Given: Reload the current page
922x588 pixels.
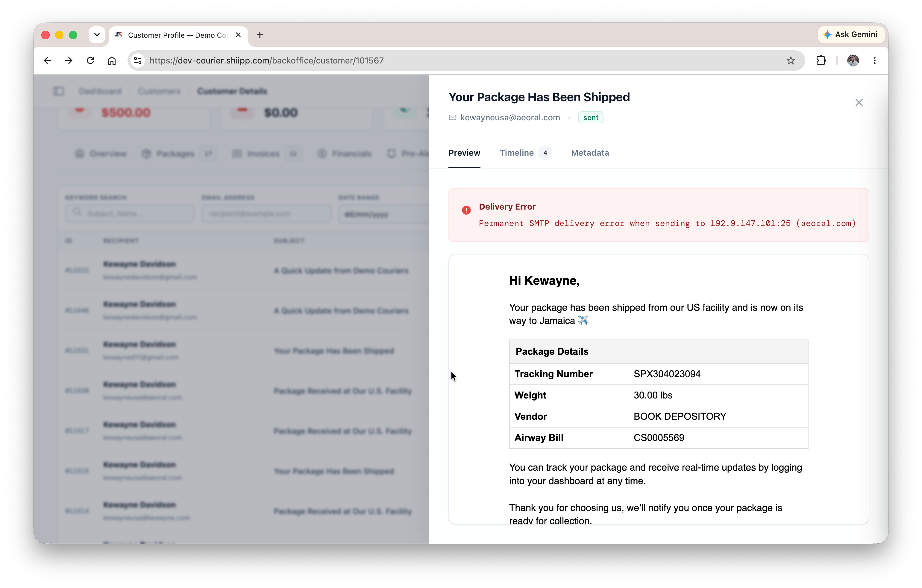Looking at the screenshot, I should coord(90,60).
